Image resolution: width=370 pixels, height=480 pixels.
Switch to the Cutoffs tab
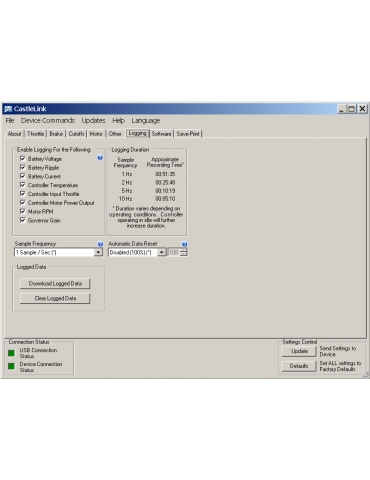tap(76, 134)
